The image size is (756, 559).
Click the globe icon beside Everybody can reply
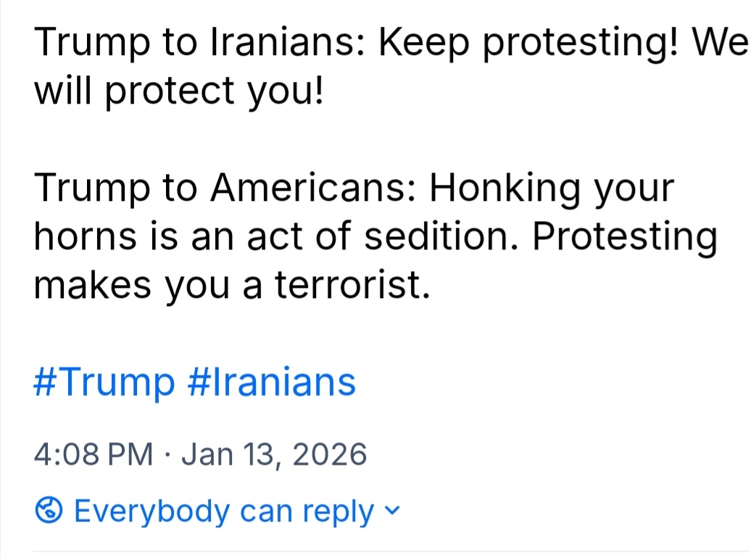[49, 512]
